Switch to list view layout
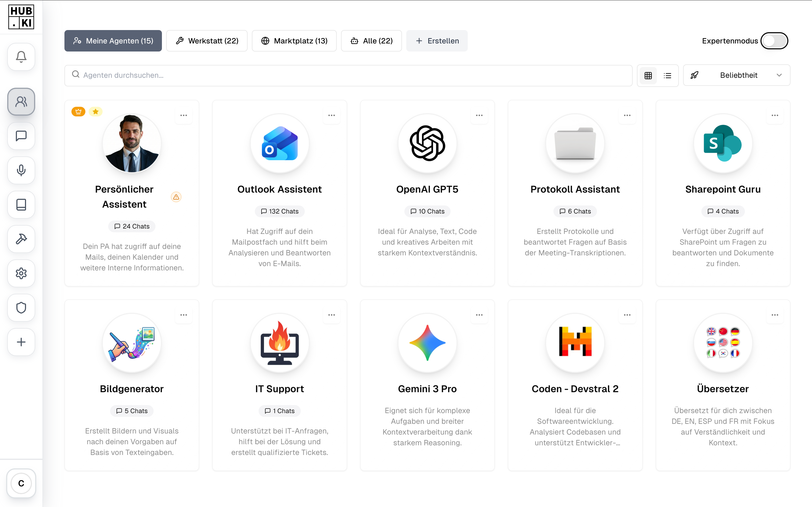The width and height of the screenshot is (812, 507). point(667,75)
